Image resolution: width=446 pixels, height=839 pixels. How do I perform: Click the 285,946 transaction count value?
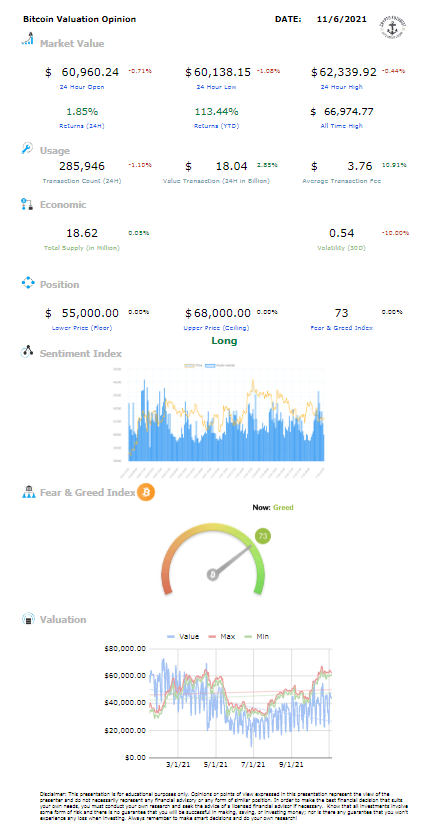[x=82, y=166]
